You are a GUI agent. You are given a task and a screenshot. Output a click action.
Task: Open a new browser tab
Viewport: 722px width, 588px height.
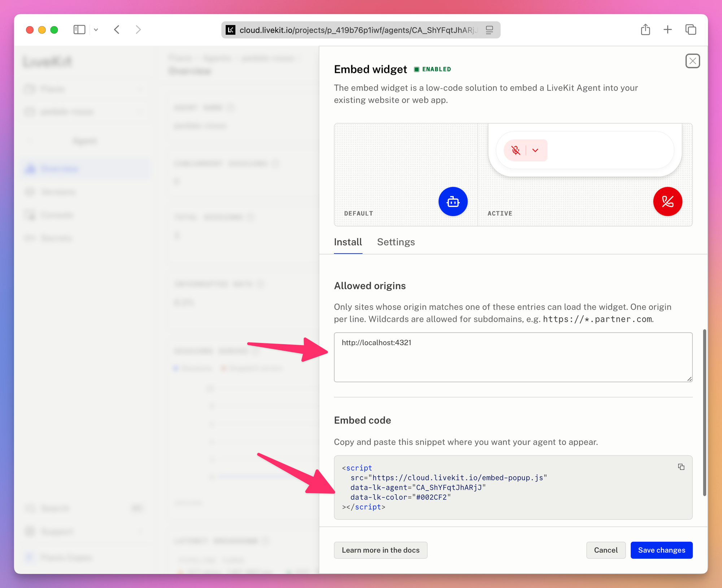point(667,30)
